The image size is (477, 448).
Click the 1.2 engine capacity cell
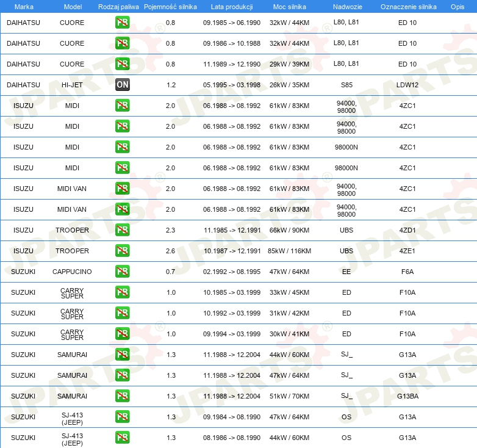coord(171,85)
